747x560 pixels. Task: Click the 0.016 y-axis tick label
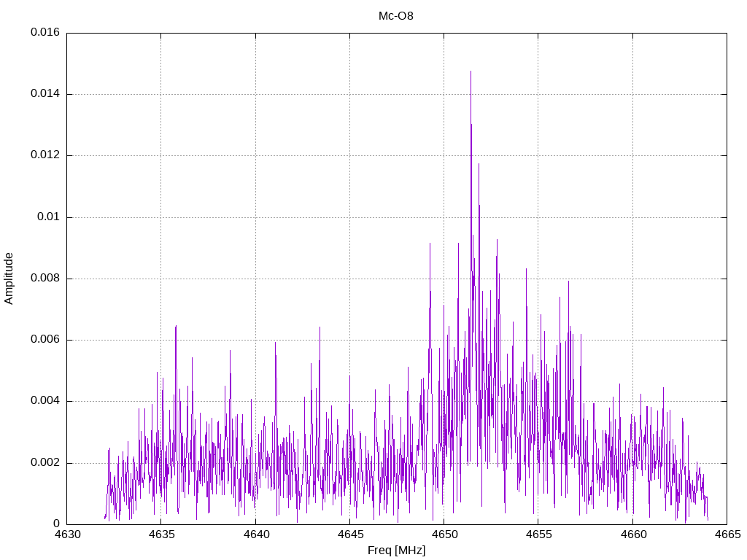pos(45,33)
